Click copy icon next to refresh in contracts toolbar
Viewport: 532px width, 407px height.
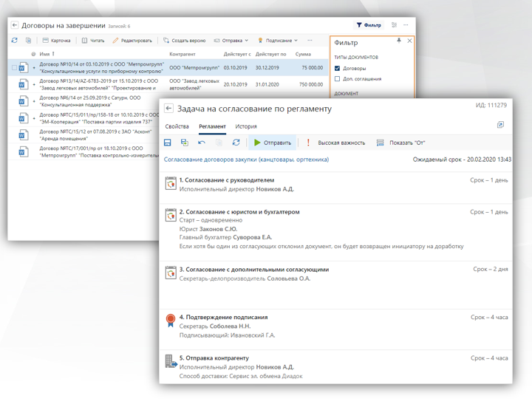pyautogui.click(x=29, y=41)
